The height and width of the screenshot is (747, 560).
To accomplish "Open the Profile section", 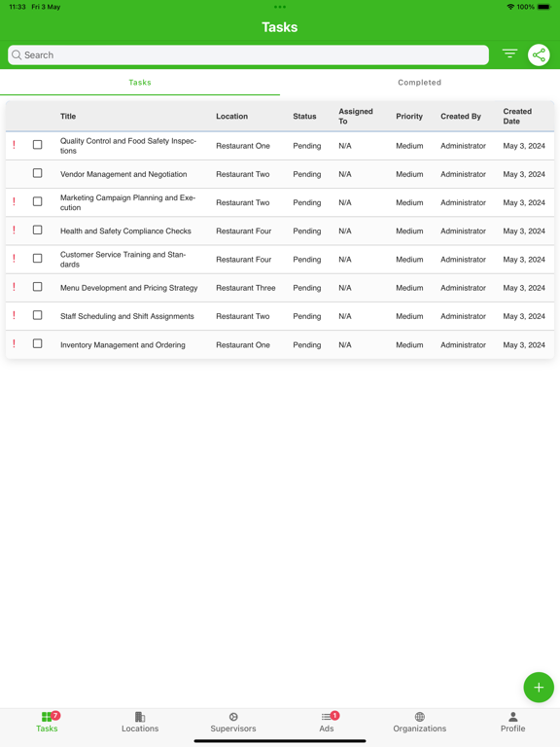I will [x=513, y=723].
